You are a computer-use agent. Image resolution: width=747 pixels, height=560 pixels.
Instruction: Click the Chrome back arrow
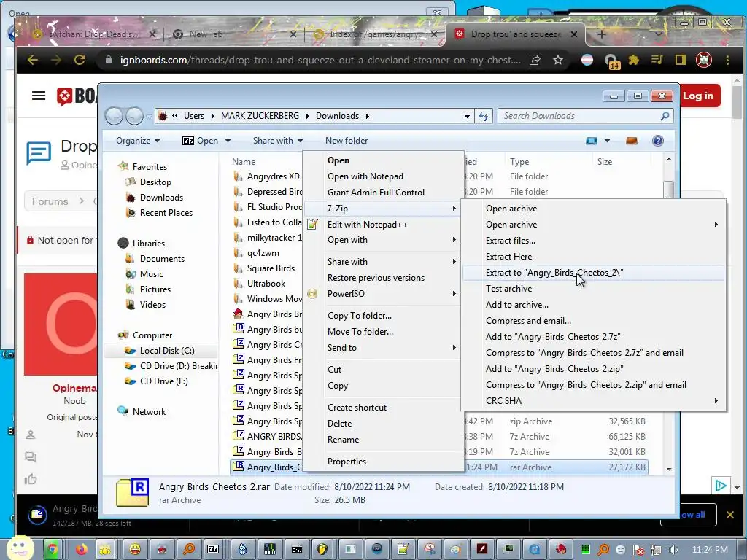pos(32,60)
